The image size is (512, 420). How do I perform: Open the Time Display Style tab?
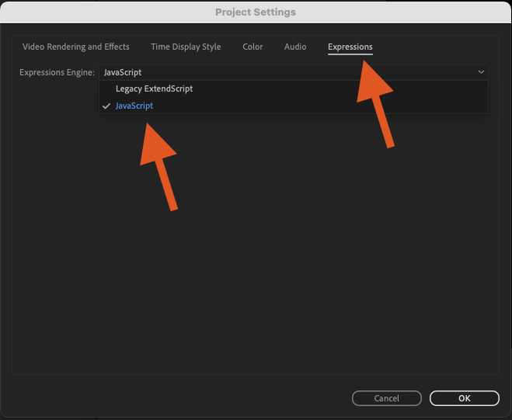[186, 47]
